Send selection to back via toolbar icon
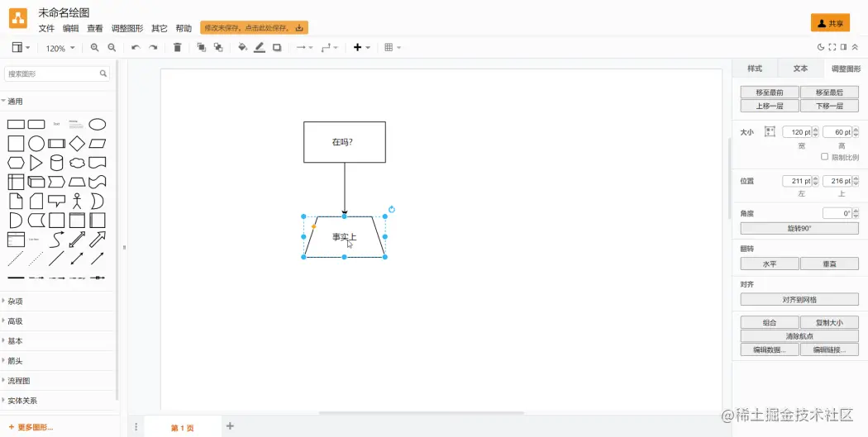 (218, 48)
